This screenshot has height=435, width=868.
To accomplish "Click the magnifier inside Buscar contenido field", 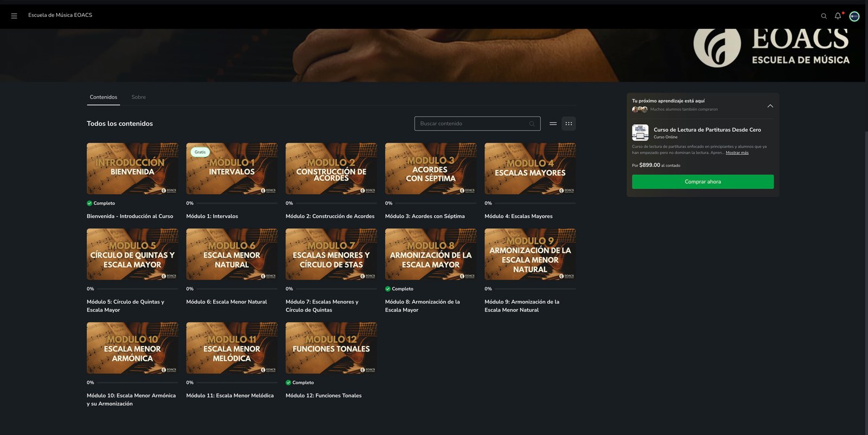I will click(x=532, y=124).
